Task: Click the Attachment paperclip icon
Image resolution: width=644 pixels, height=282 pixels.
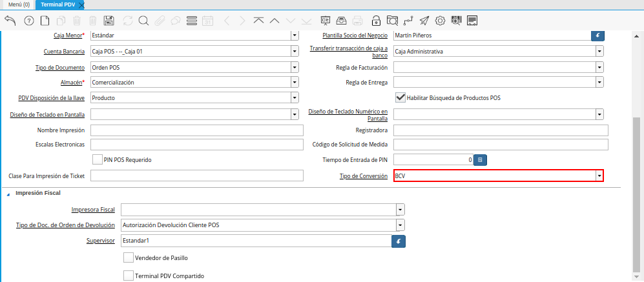Action: click(160, 21)
